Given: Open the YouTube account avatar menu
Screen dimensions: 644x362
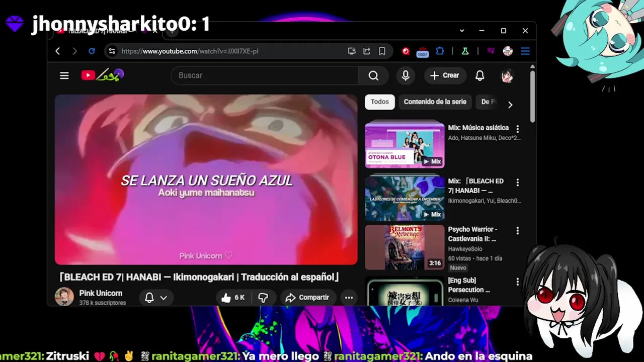Looking at the screenshot, I should point(507,75).
